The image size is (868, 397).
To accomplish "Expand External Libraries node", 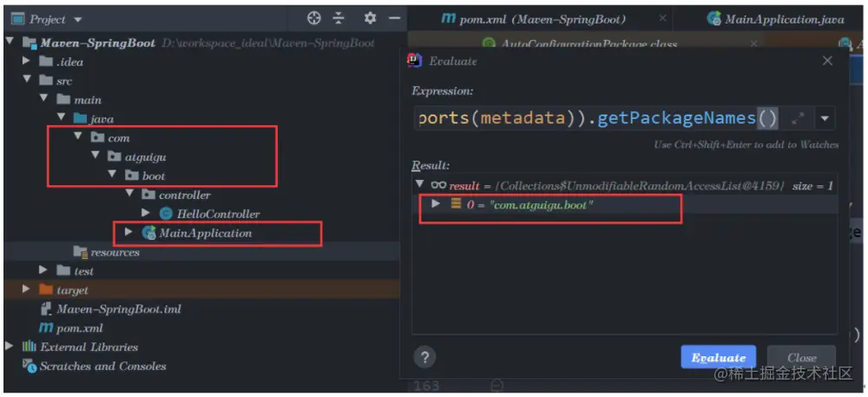I will [x=10, y=347].
